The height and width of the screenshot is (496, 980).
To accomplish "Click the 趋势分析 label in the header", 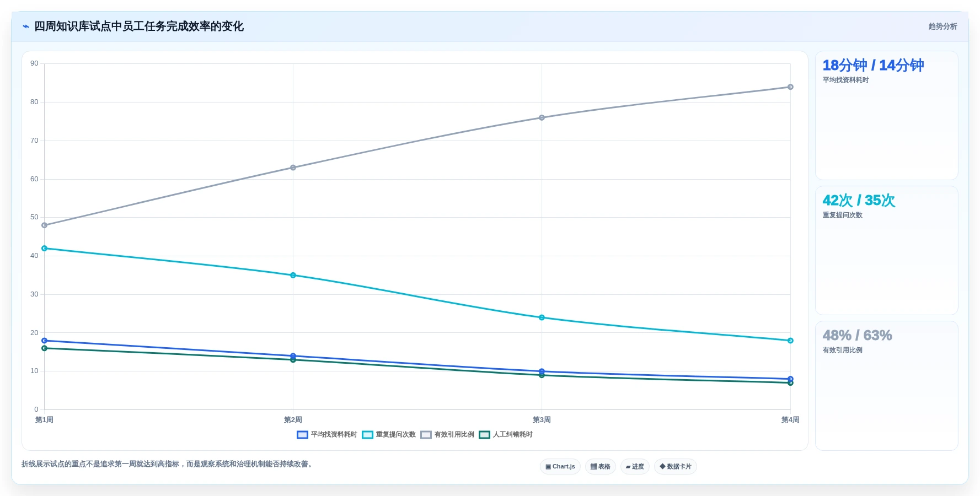I will (942, 26).
